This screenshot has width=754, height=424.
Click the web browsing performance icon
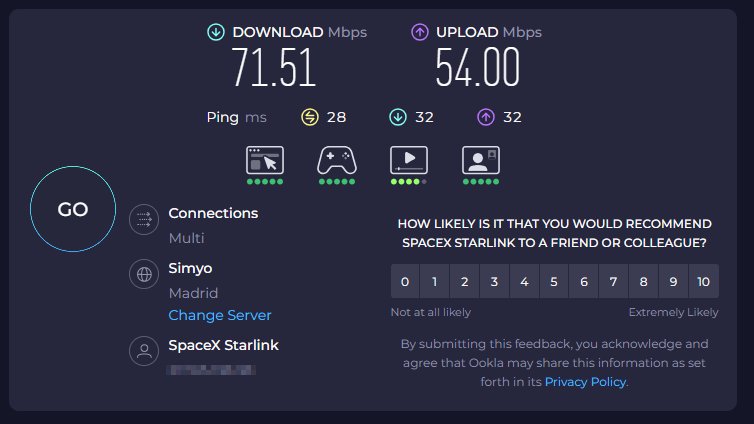[x=265, y=160]
